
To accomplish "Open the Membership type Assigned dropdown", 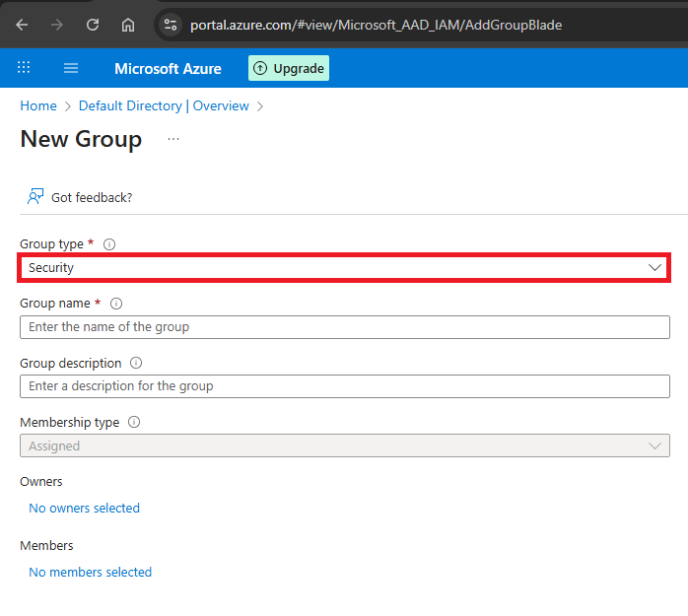I will click(x=343, y=445).
